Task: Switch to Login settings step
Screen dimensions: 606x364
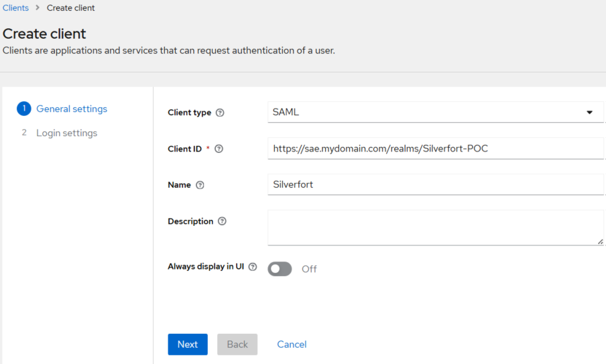Action: tap(66, 133)
